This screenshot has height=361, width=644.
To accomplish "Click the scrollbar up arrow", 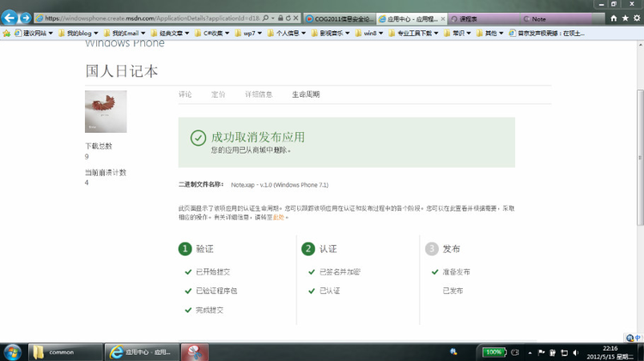I will coord(640,45).
